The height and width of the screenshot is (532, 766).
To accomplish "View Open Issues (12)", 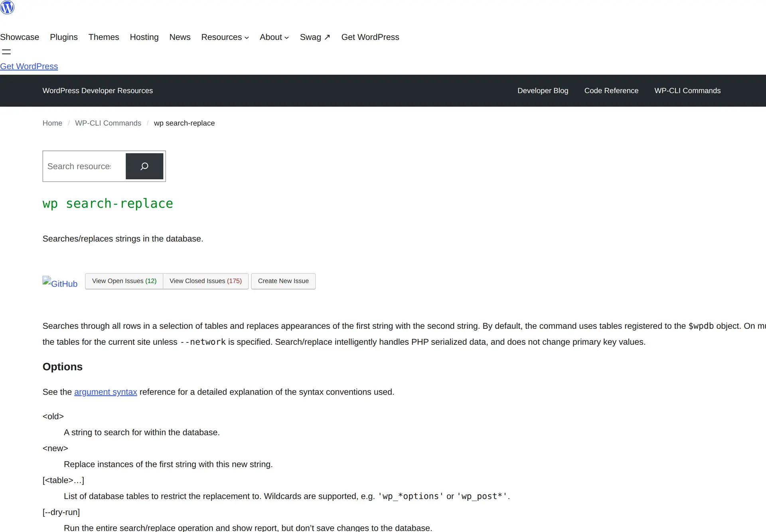I will [x=124, y=281].
